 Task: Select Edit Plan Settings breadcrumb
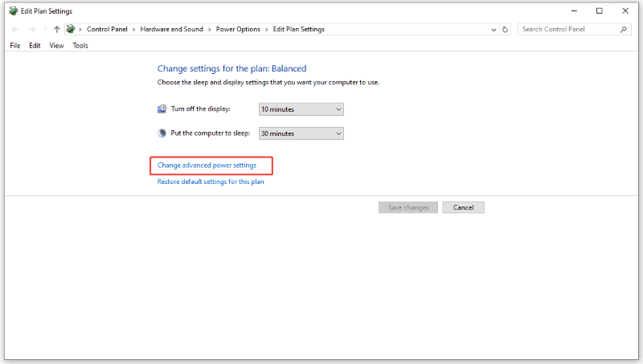coord(298,29)
